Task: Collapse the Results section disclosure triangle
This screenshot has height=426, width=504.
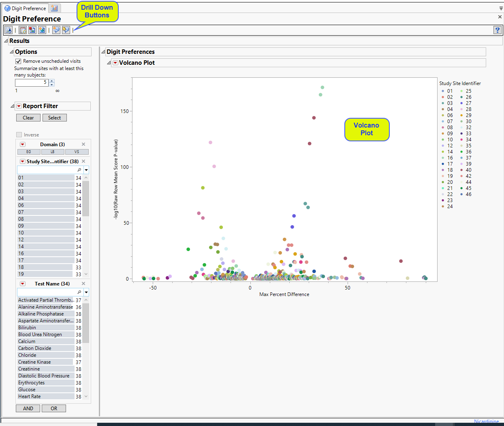Action: tap(6, 41)
